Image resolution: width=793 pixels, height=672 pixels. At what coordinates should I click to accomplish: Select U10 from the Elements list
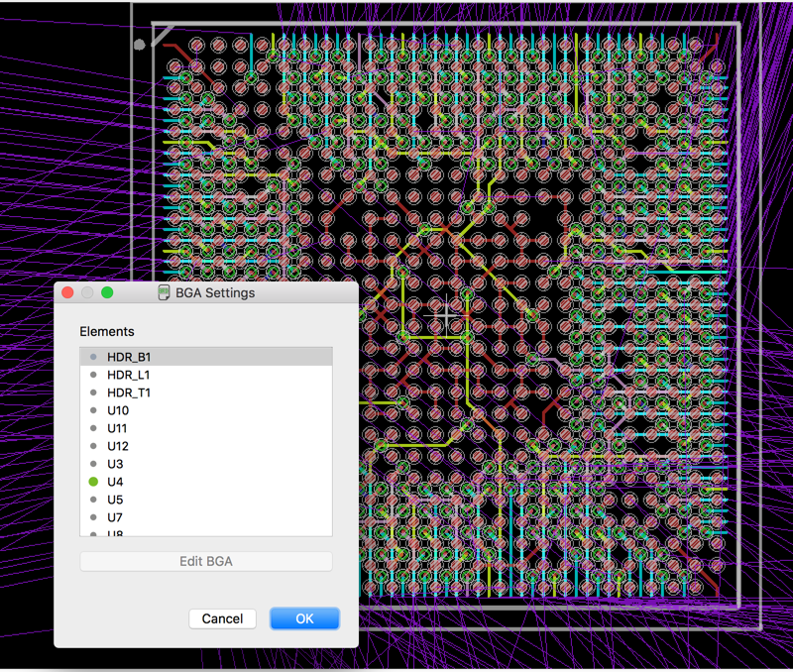117,410
